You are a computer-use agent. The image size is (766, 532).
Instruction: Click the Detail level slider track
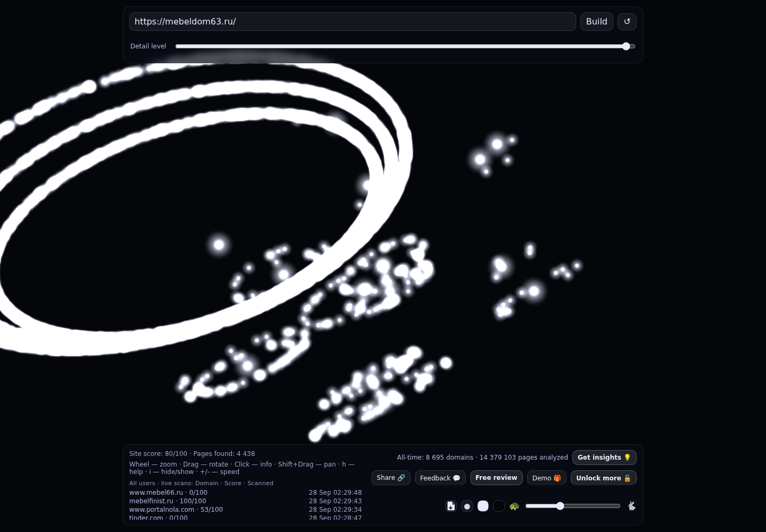[x=405, y=46]
